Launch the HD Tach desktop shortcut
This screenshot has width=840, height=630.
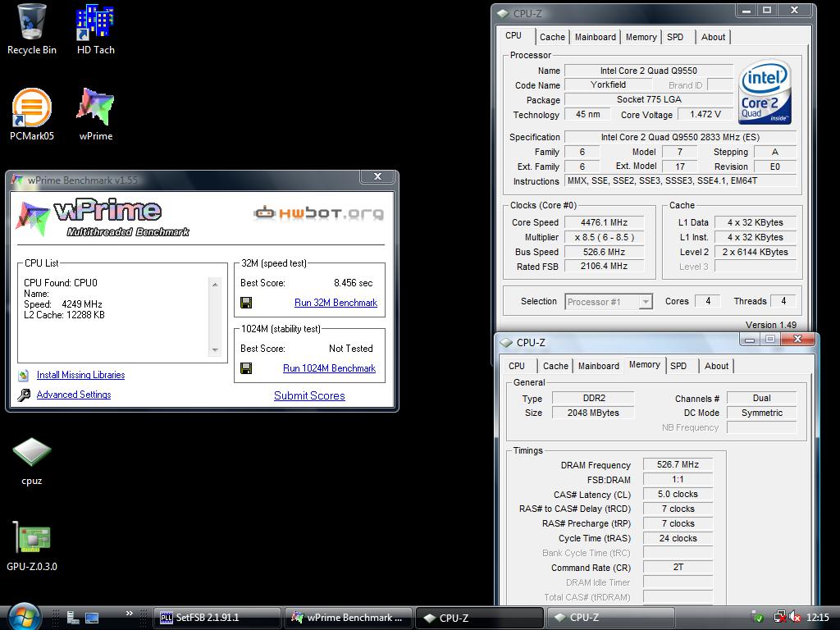[x=95, y=30]
